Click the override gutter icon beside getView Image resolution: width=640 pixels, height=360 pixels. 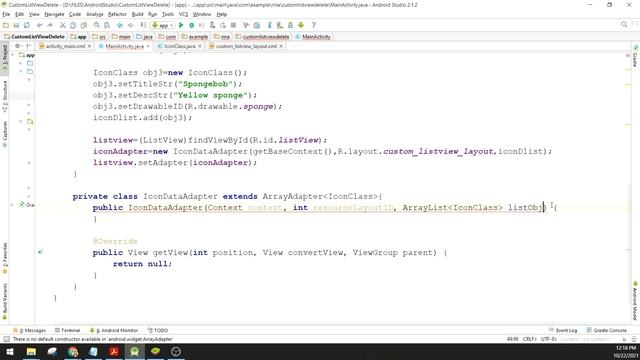pos(40,252)
